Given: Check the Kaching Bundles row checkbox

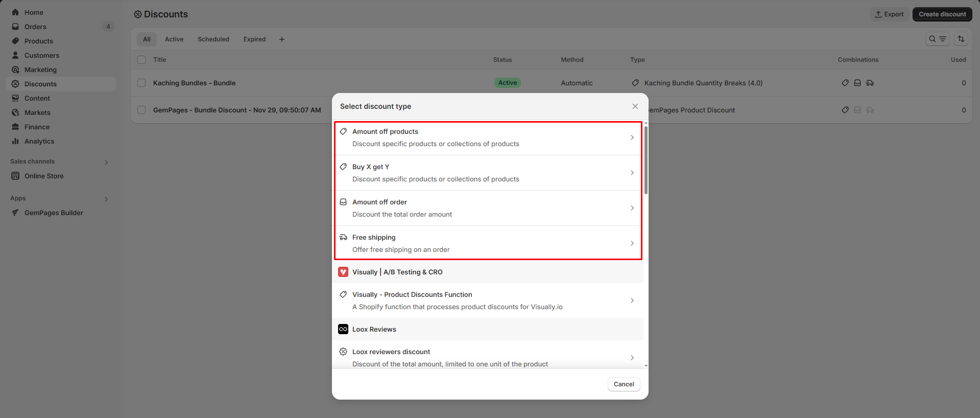Looking at the screenshot, I should coord(141,83).
